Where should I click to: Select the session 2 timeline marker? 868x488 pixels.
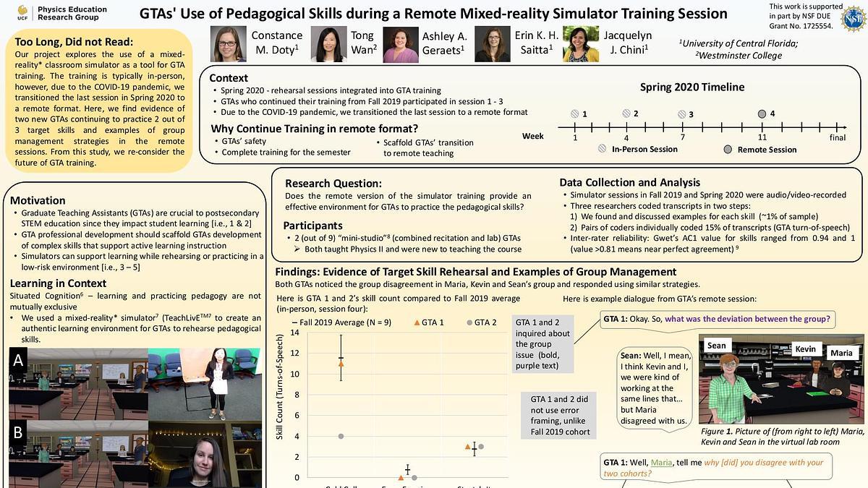tap(626, 114)
